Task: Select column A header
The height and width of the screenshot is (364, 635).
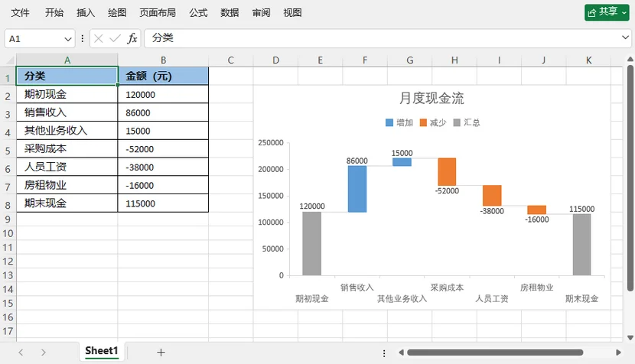Action: [67, 60]
